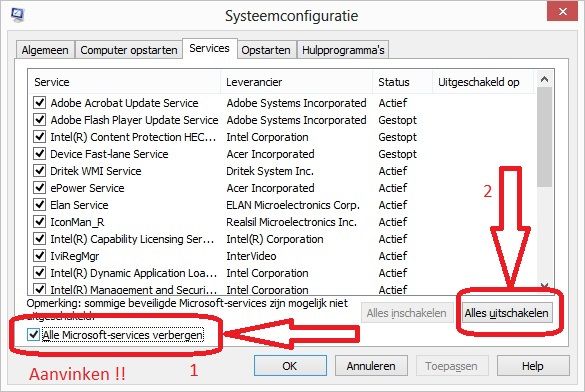Uncheck Adobe Acrobat Update Service
The image size is (585, 392).
40,103
